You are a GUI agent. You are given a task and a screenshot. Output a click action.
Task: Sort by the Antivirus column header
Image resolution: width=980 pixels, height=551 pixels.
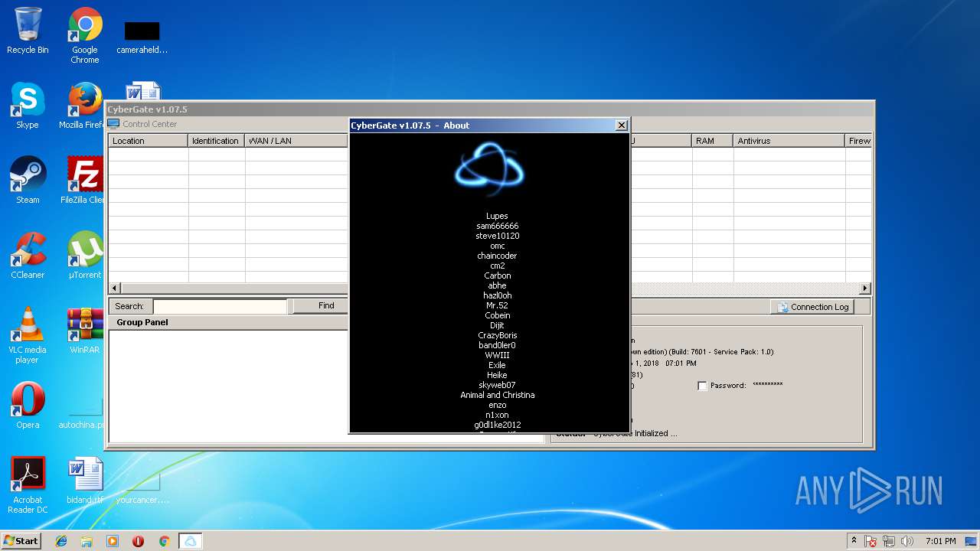[789, 141]
